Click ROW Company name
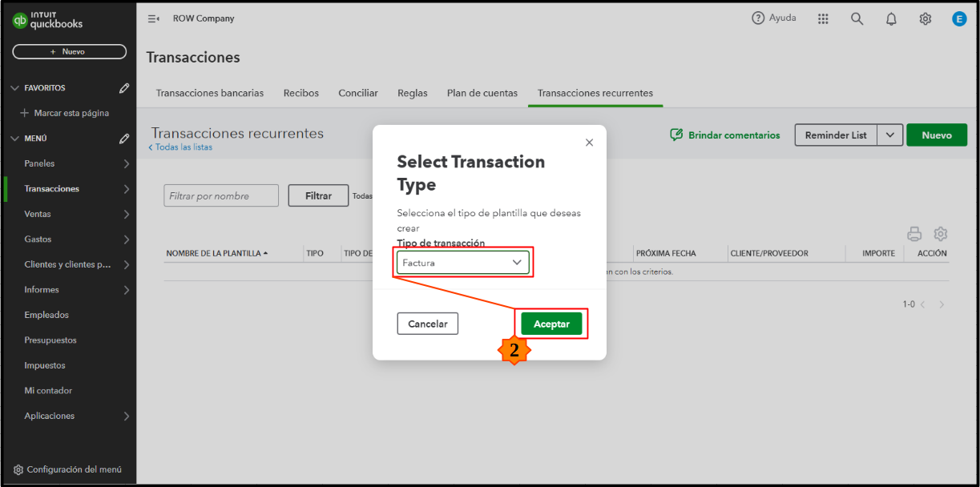980x487 pixels. click(204, 18)
